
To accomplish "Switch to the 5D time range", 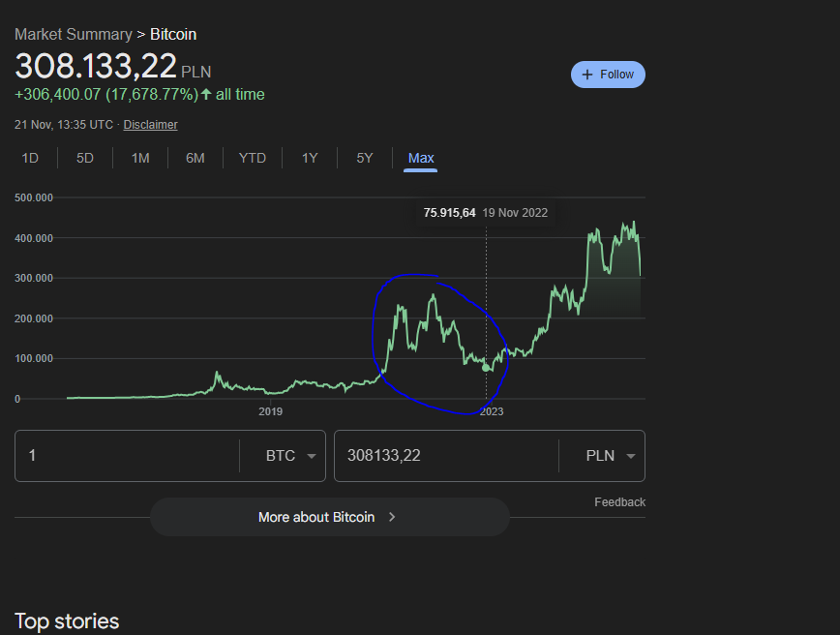I will pos(85,158).
